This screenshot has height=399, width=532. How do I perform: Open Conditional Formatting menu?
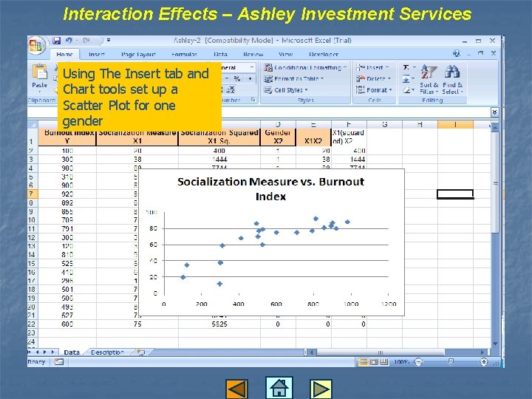click(305, 67)
